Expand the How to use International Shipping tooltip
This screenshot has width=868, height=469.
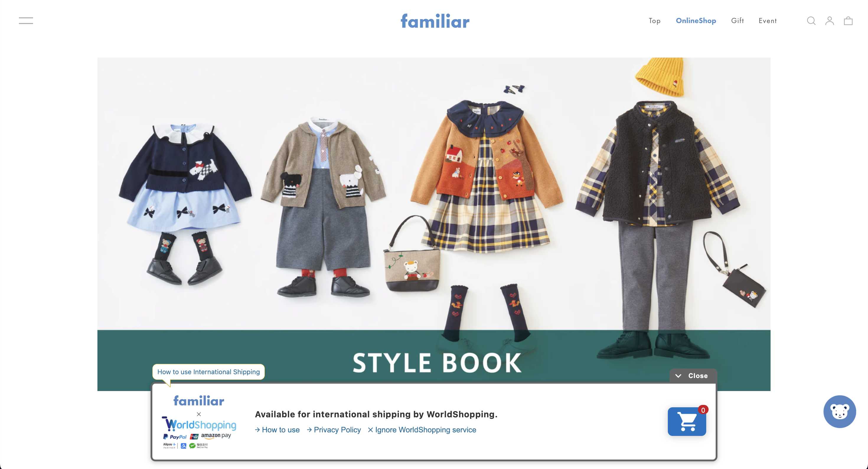coord(208,372)
